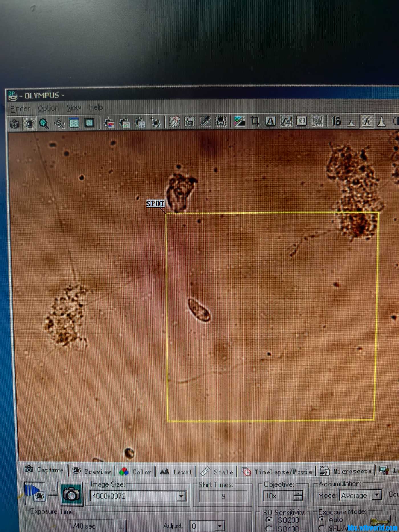Click the first camera icon in toolbar
399x532 pixels.
pyautogui.click(x=14, y=124)
